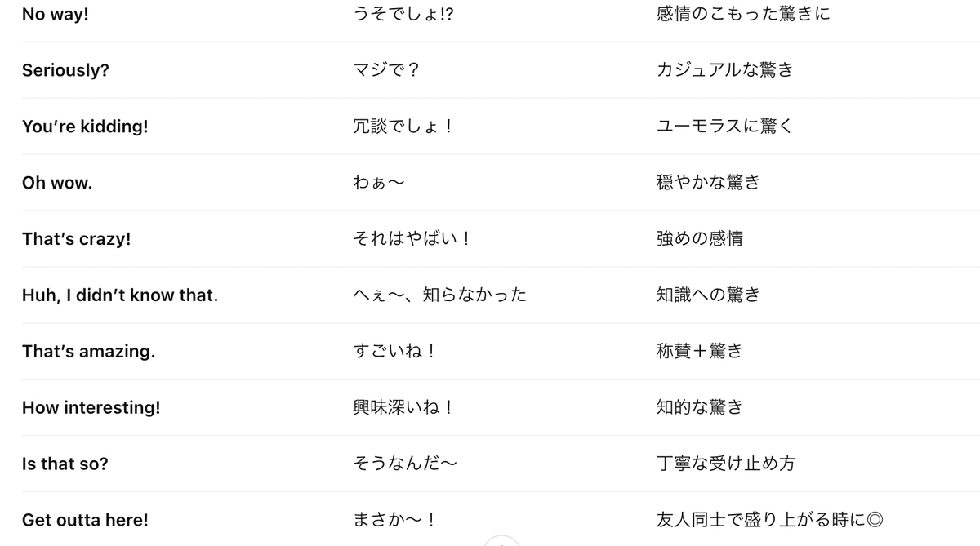Select the "Seriously?" English phrase
This screenshot has height=546, width=980.
65,70
